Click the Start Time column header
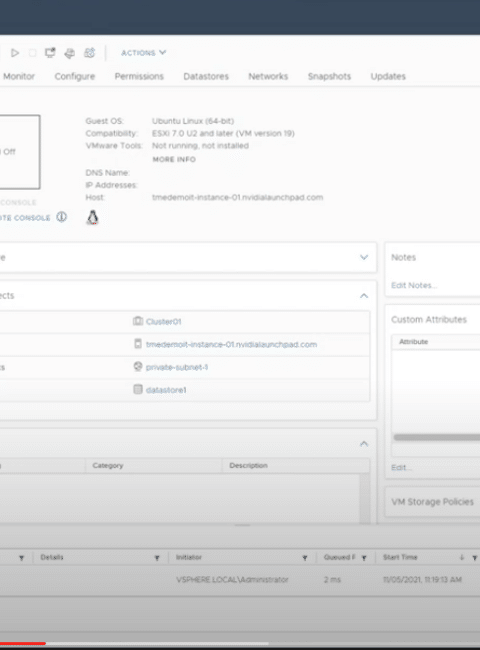This screenshot has width=480, height=650. [400, 557]
